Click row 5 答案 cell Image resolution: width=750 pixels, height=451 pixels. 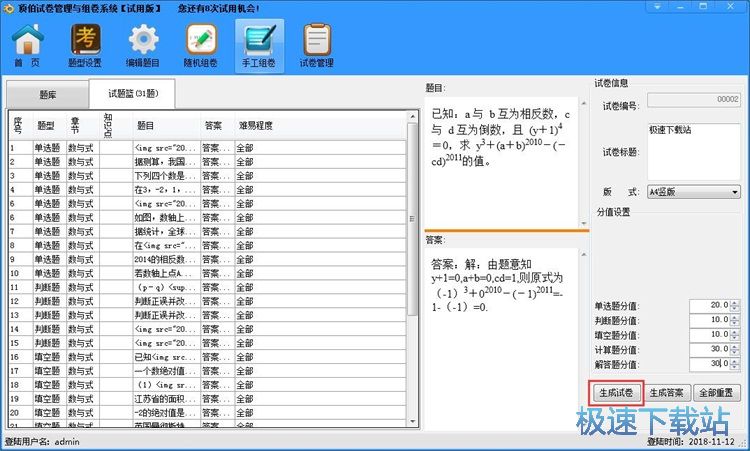(x=216, y=203)
